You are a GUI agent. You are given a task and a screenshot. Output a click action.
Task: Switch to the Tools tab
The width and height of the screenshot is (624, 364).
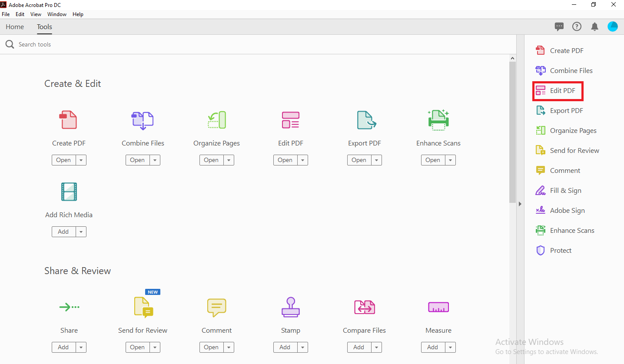(44, 26)
